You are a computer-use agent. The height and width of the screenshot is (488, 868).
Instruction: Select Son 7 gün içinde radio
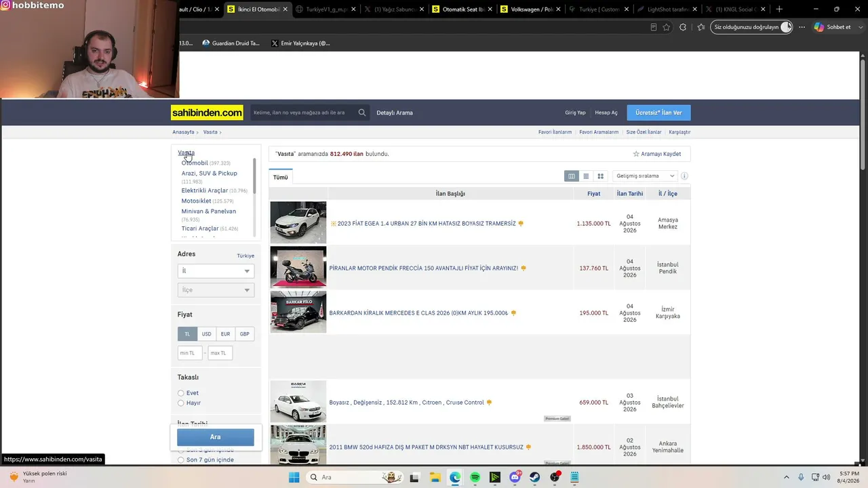(181, 460)
